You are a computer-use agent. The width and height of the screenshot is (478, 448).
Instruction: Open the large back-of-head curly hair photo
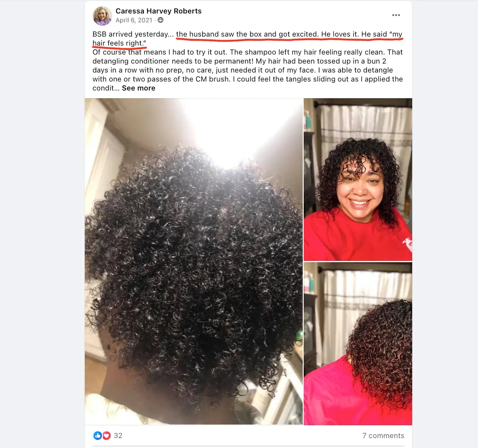click(x=194, y=262)
